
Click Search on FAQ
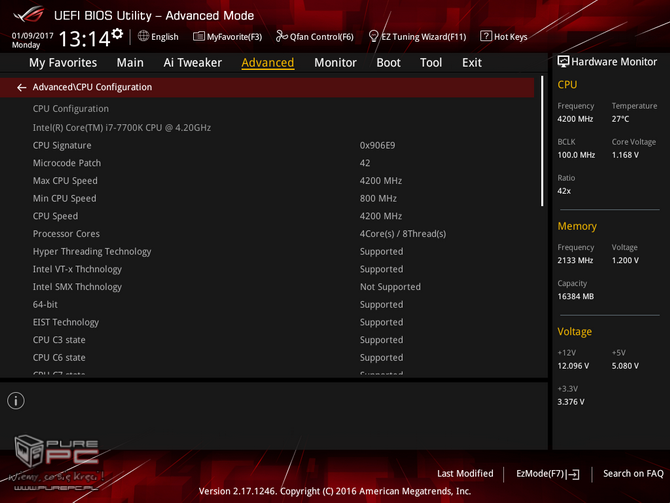click(633, 474)
